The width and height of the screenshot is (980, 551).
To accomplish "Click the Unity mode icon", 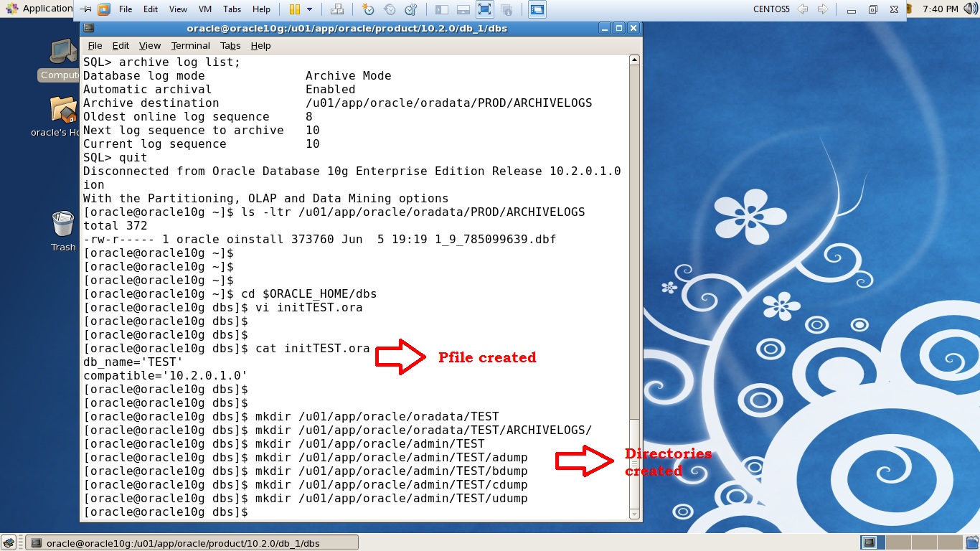I will 507,9.
